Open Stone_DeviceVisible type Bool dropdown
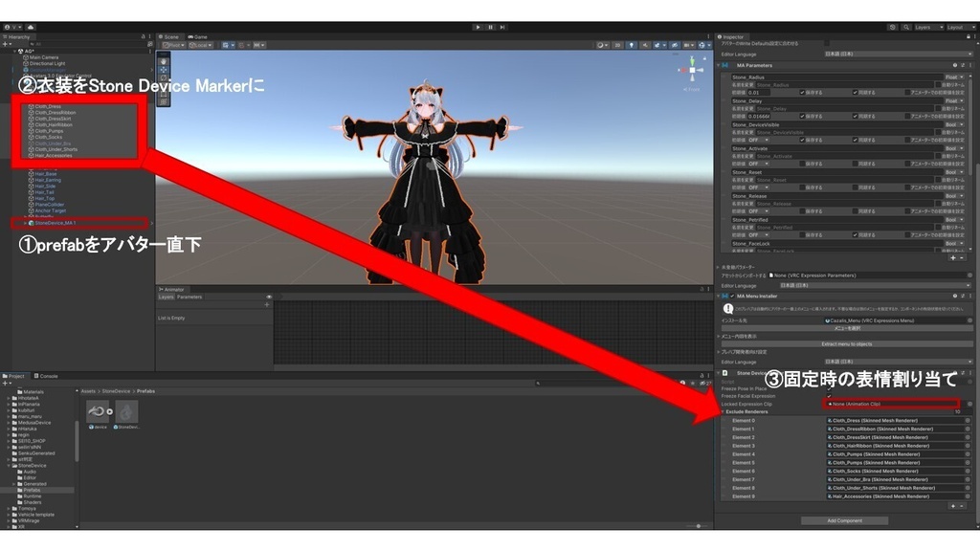The width and height of the screenshot is (980, 551). tap(954, 125)
